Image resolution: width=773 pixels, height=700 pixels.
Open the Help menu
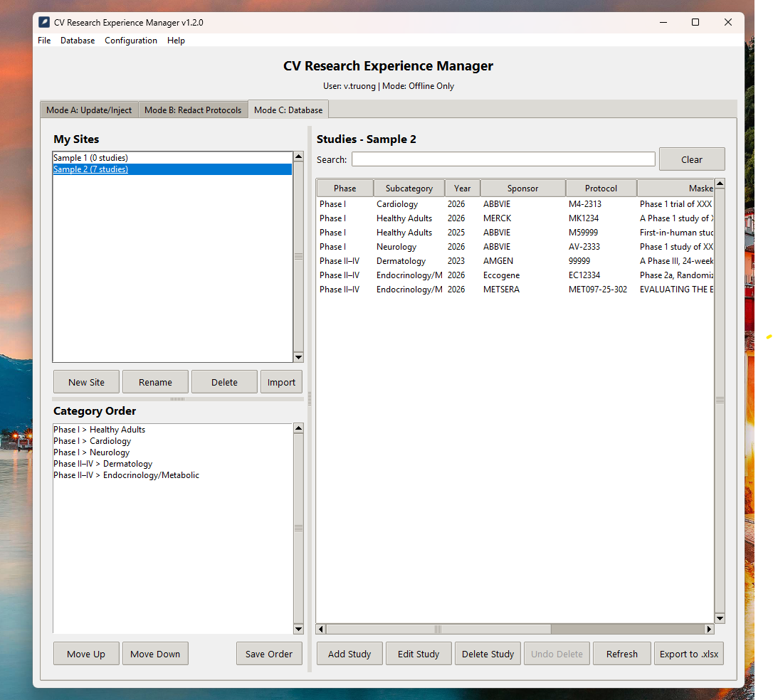click(x=176, y=41)
